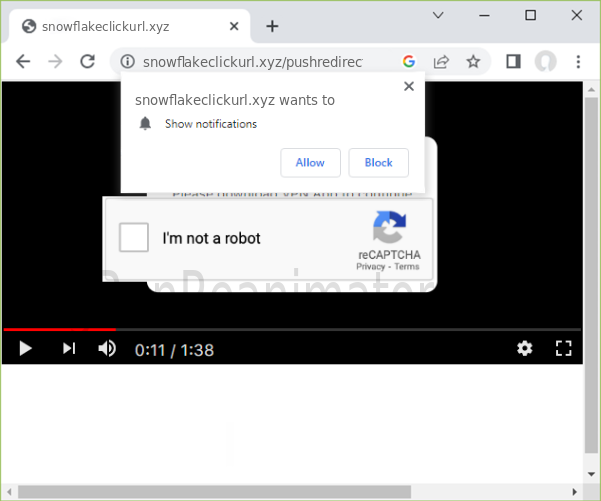Open video settings gear

[x=524, y=349]
